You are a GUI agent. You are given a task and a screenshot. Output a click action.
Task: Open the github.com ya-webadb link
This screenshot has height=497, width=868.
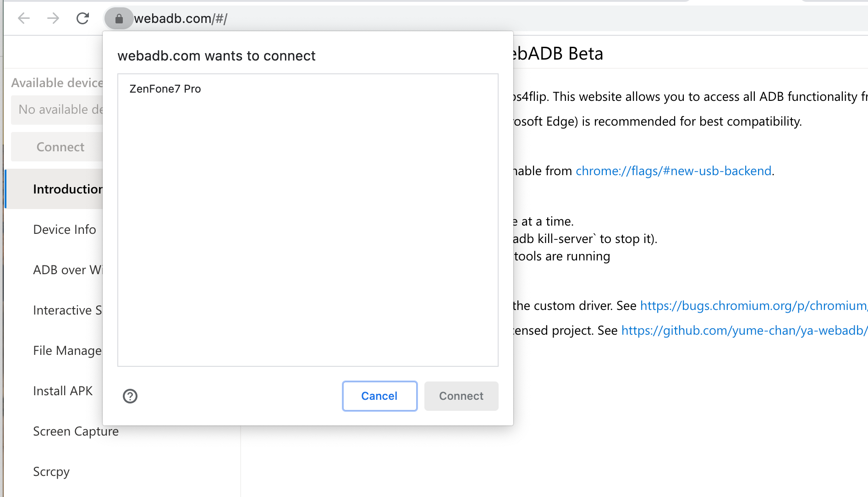743,331
